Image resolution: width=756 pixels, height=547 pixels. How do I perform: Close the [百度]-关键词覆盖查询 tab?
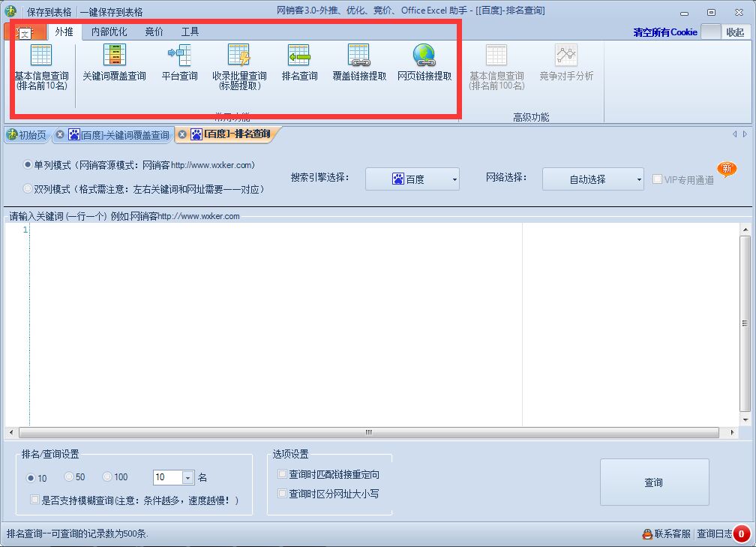pyautogui.click(x=60, y=134)
